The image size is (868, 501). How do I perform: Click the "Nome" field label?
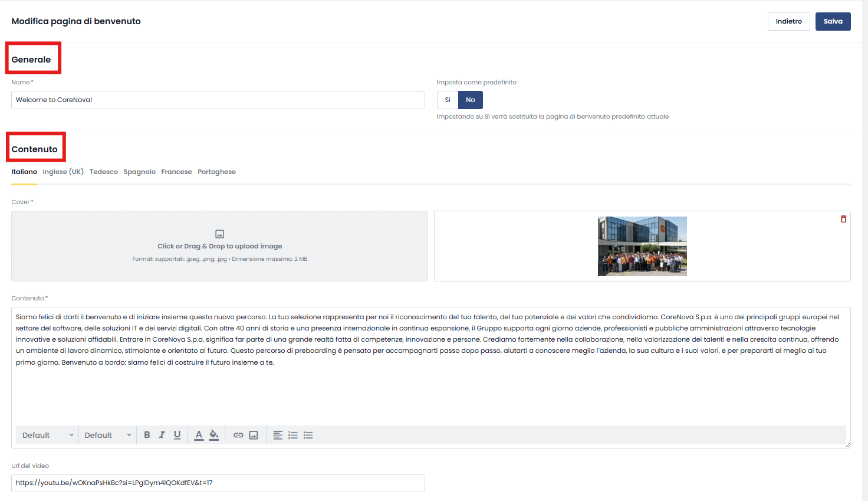pyautogui.click(x=22, y=82)
